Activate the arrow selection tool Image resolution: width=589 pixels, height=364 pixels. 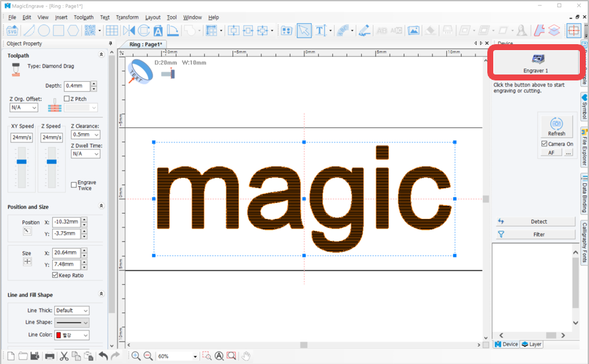(x=304, y=31)
